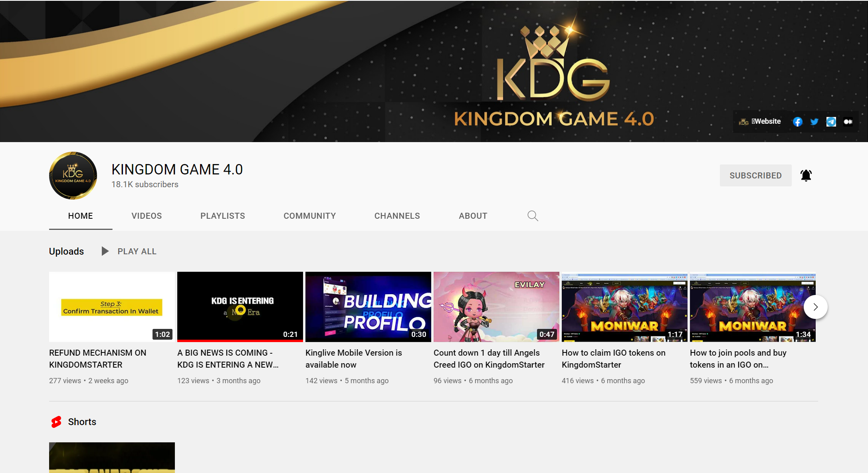Go to the COMMUNITY tab
Screen dimensions: 868x473
[310, 216]
